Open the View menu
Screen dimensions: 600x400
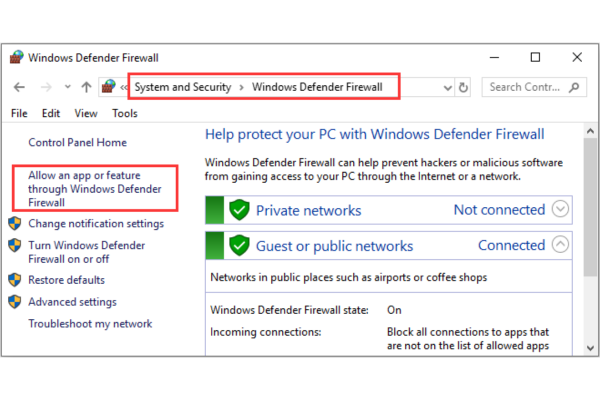86,114
